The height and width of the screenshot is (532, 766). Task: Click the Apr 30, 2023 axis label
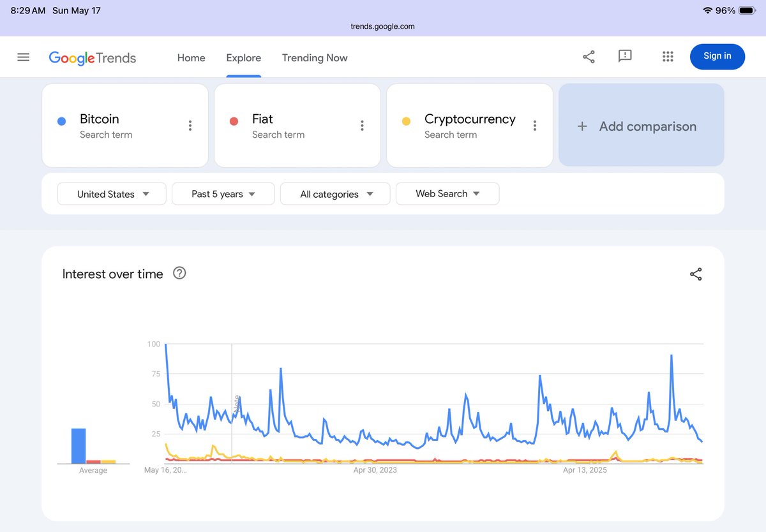pos(375,470)
